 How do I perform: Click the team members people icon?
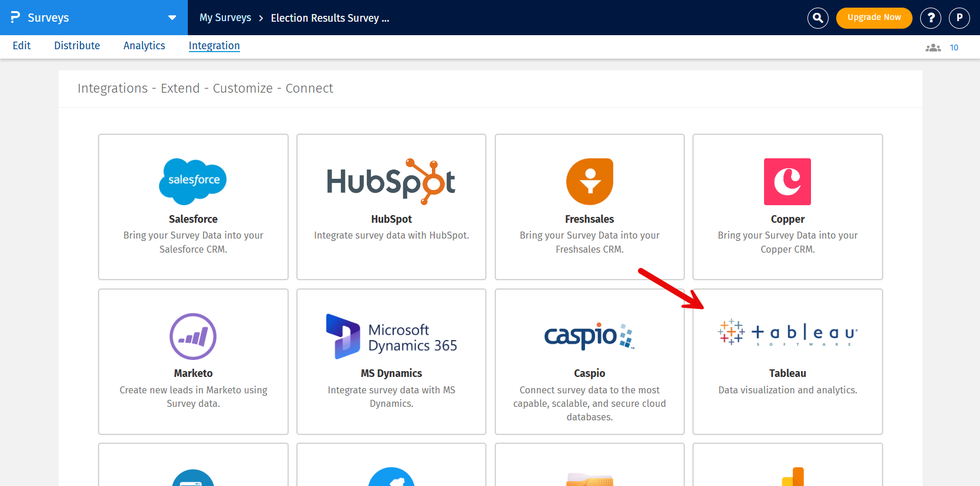933,47
